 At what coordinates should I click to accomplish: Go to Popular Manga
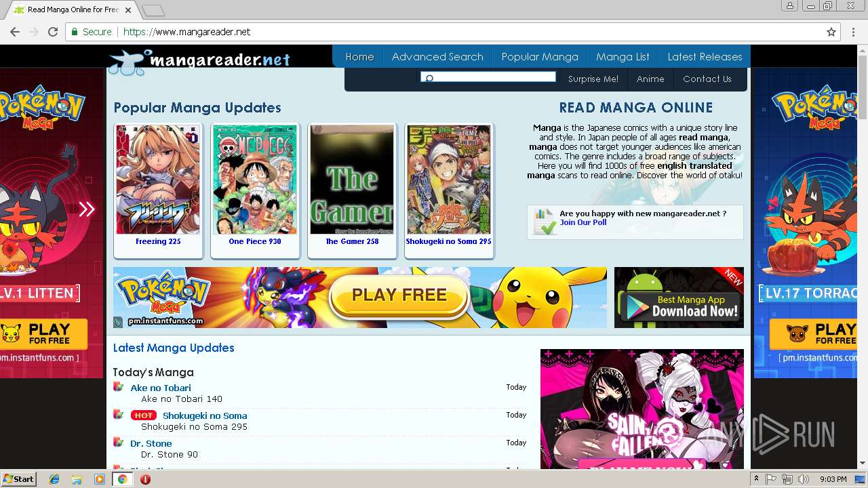(540, 57)
